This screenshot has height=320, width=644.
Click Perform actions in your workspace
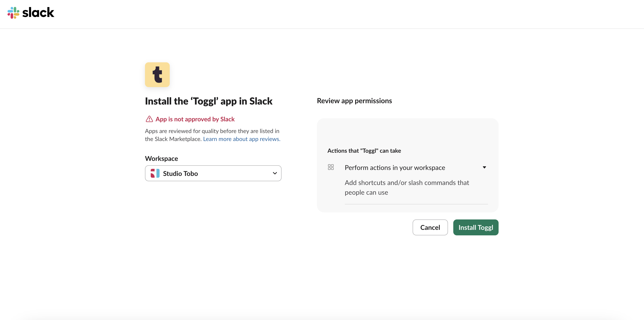[x=395, y=168]
